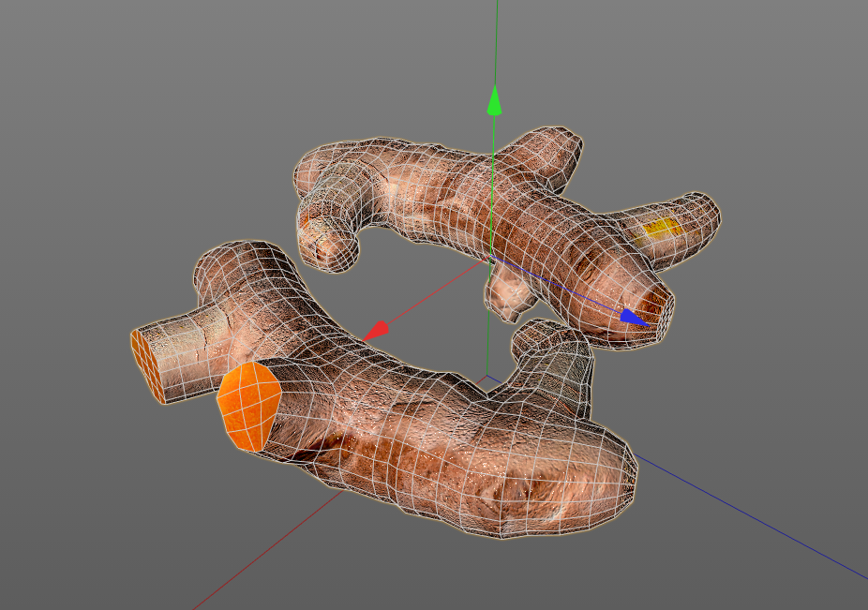Select the cut end of the left ginger branch
Image resolution: width=868 pixels, height=610 pixels.
pyautogui.click(x=148, y=365)
